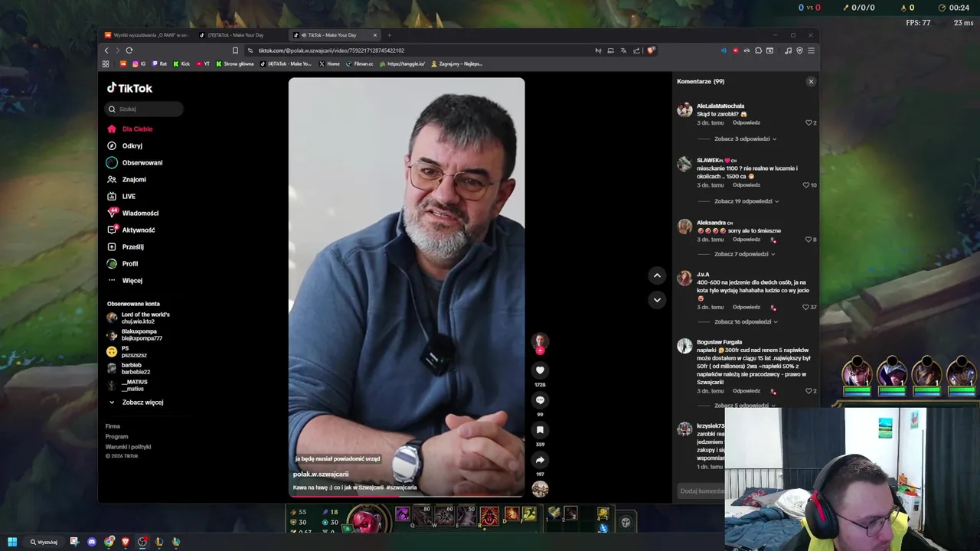Open Profil page
The height and width of the screenshot is (551, 980).
[122, 263]
